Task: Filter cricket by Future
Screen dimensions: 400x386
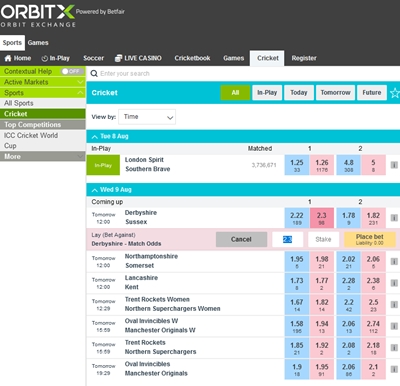Action: coord(372,93)
